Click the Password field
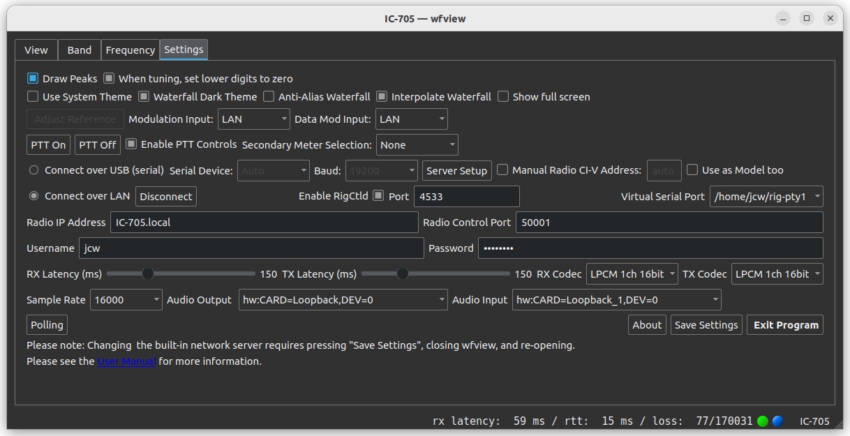Viewport: 850px width, 436px height. coord(651,248)
